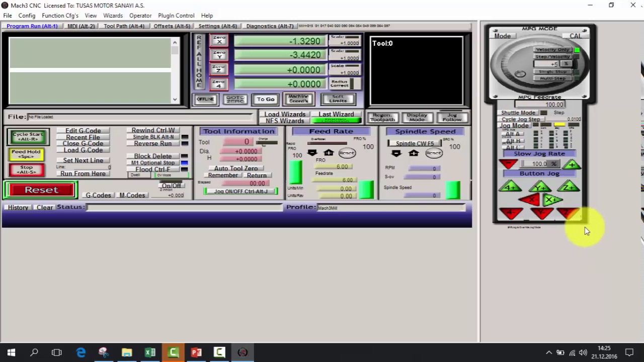The height and width of the screenshot is (362, 644).
Task: Jog X- with red arrow in pendant
Action: tap(529, 200)
